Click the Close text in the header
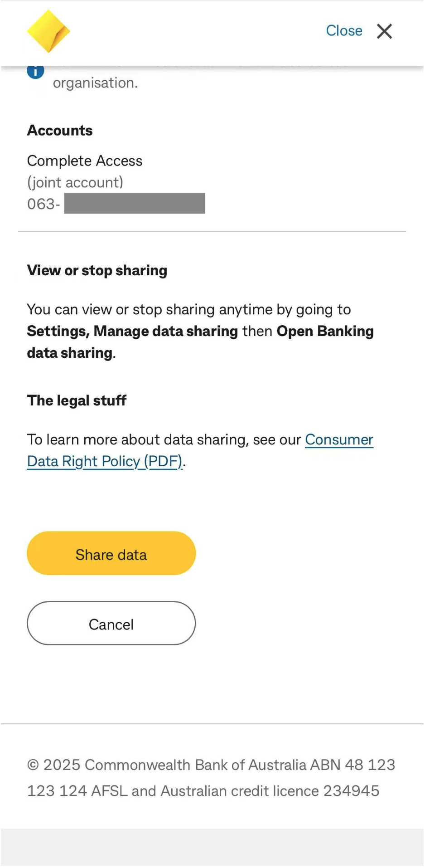The height and width of the screenshot is (868, 425). point(344,30)
